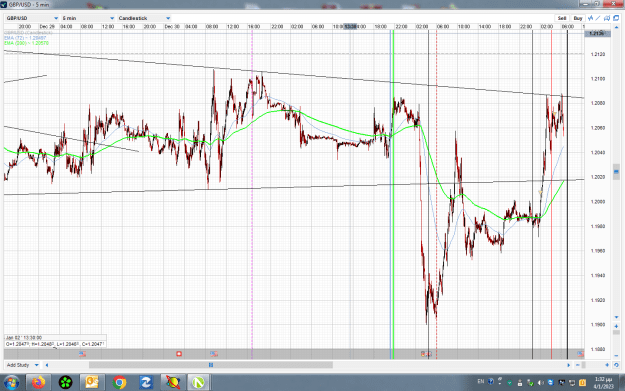Click the chart snapshot camera icon

[x=607, y=18]
